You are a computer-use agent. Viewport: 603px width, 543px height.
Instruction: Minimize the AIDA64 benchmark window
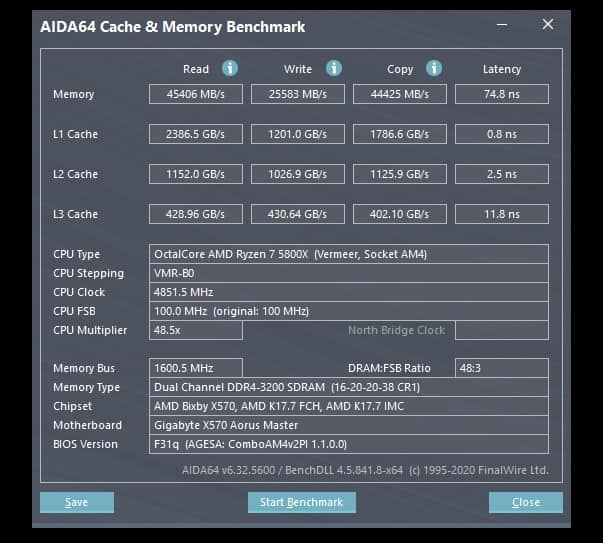[x=502, y=25]
